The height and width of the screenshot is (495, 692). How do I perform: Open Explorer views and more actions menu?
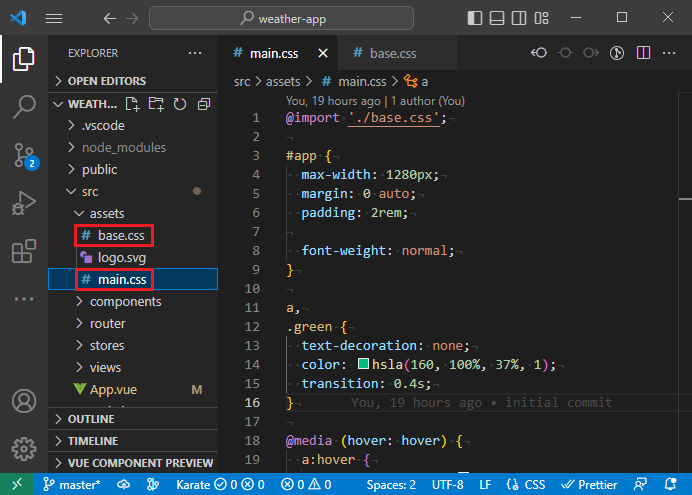[195, 53]
